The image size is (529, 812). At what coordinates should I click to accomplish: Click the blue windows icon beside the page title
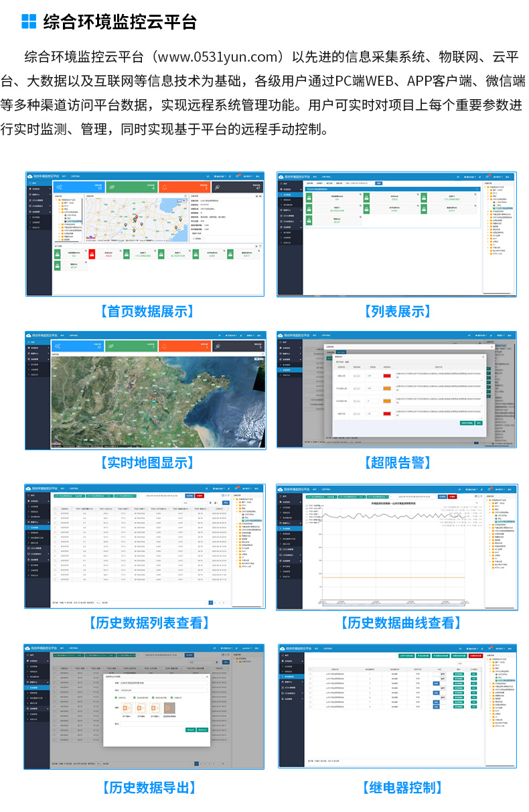[29, 21]
